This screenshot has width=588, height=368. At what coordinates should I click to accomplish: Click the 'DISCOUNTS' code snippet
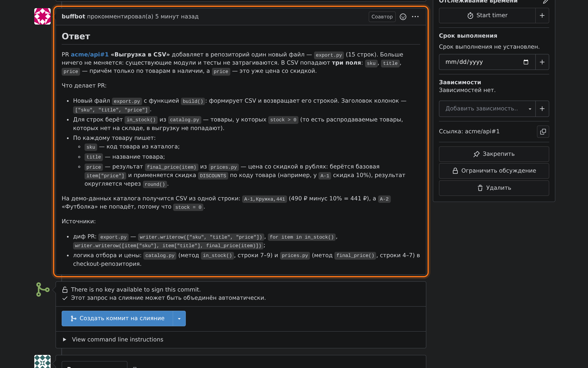[213, 175]
